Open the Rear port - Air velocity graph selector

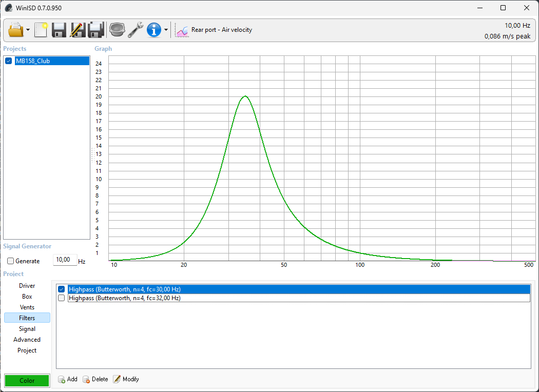222,30
